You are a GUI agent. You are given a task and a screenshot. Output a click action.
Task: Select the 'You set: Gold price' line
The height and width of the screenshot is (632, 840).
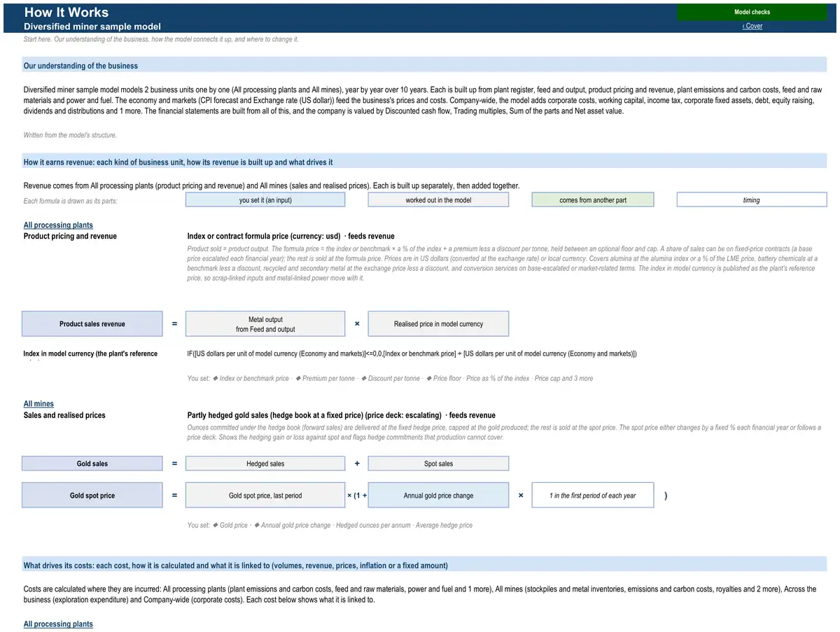coord(330,526)
